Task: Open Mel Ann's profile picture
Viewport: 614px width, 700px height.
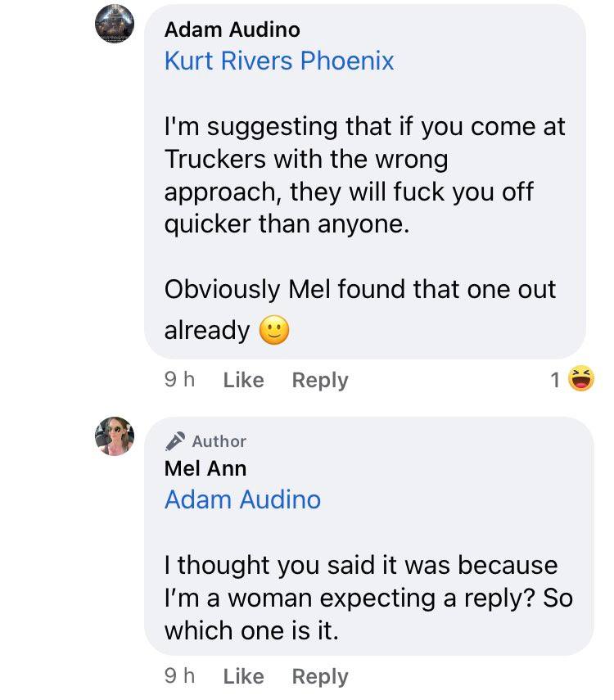Action: click(115, 436)
